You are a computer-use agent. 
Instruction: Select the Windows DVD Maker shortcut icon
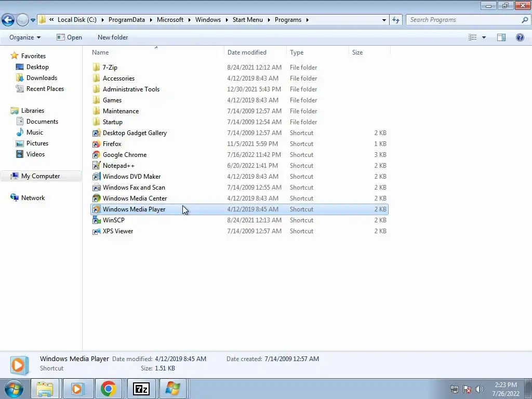[96, 176]
